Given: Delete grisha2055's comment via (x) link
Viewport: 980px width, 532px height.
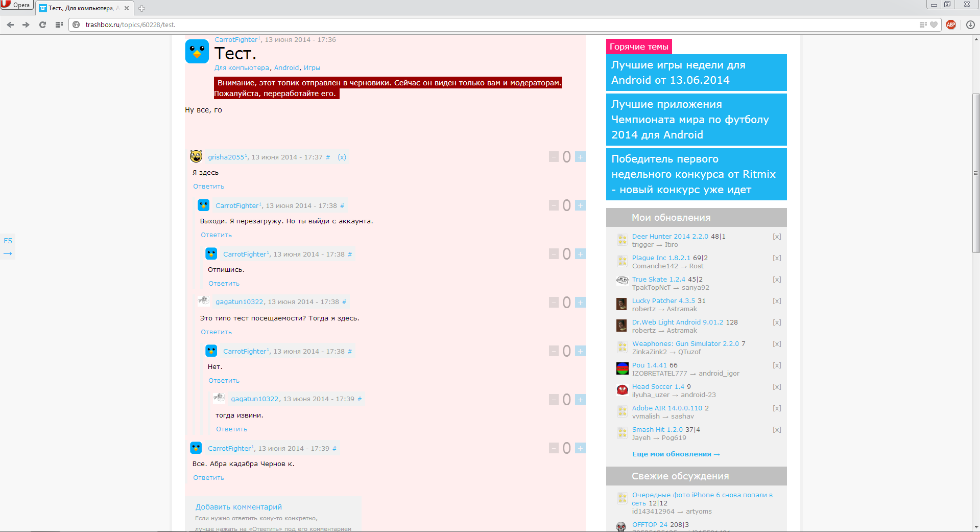Looking at the screenshot, I should pyautogui.click(x=342, y=157).
